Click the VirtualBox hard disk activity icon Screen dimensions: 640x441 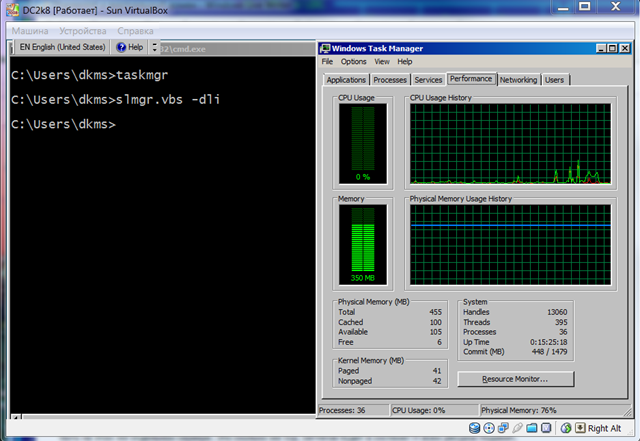click(474, 428)
